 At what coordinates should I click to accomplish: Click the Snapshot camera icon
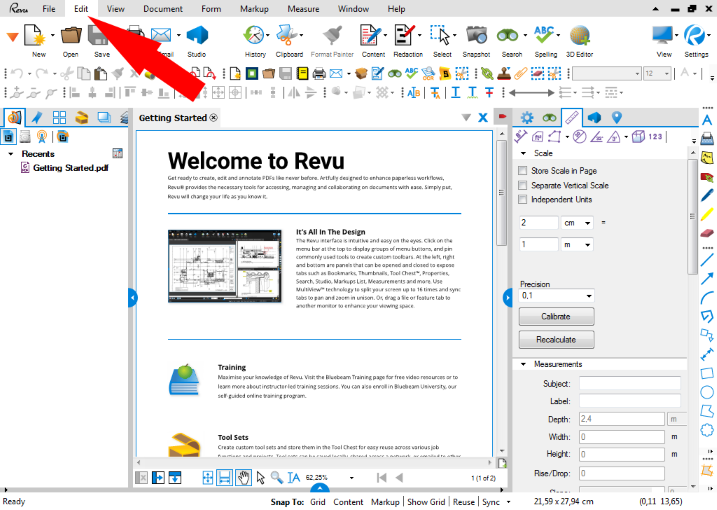point(476,37)
